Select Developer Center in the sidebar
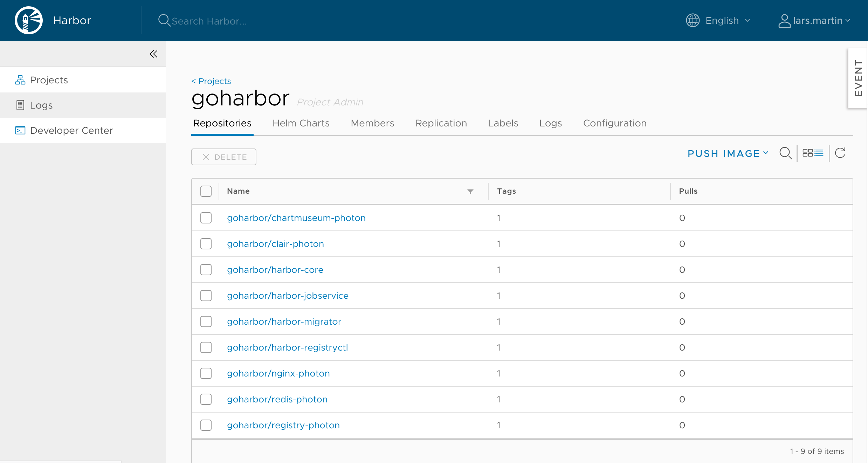 pos(83,130)
